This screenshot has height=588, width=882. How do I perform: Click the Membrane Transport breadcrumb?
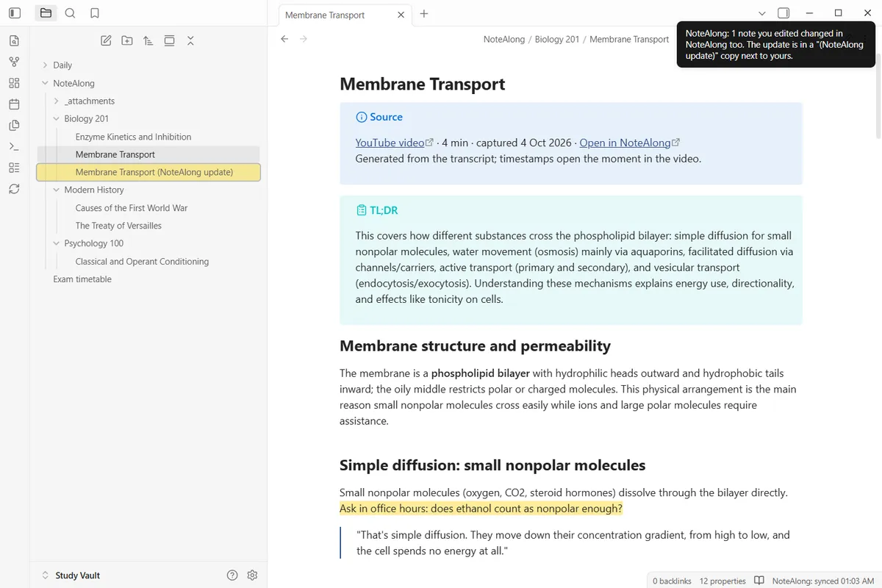point(629,39)
